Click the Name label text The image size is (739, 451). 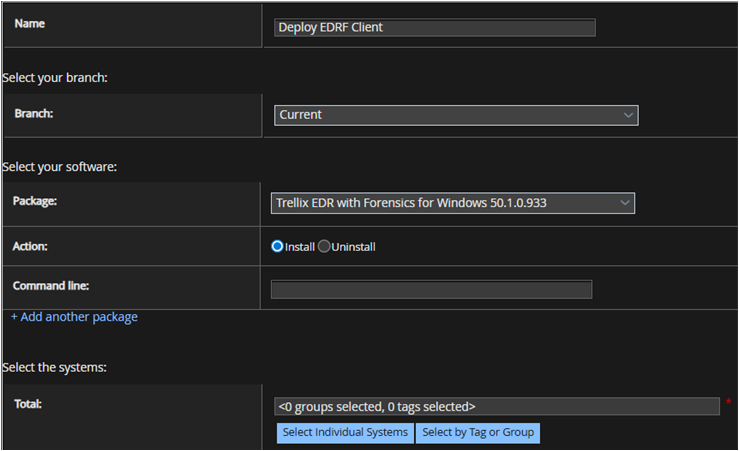(x=30, y=24)
